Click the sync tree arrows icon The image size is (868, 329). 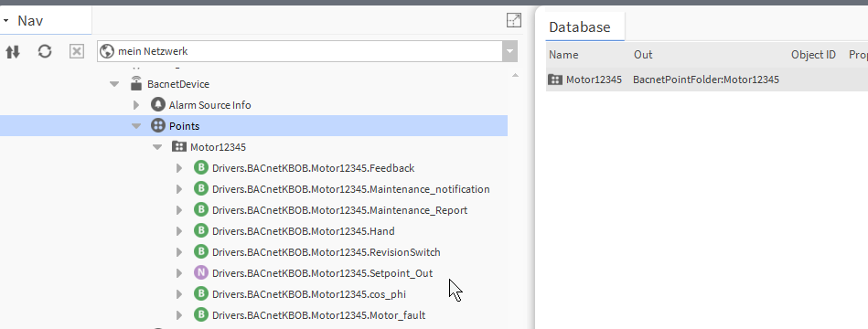pos(13,52)
